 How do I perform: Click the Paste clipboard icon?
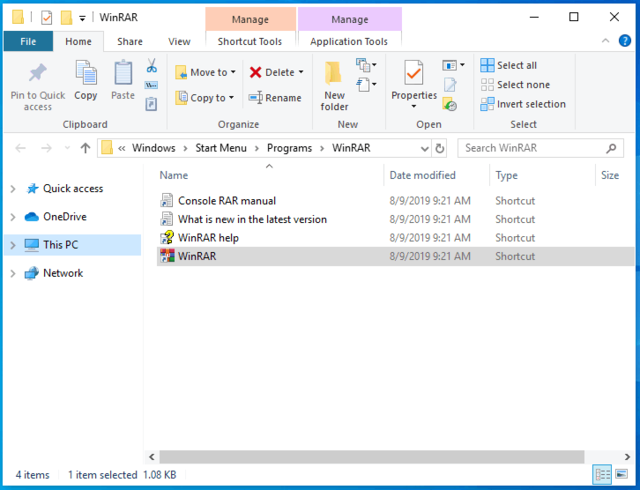tap(123, 72)
